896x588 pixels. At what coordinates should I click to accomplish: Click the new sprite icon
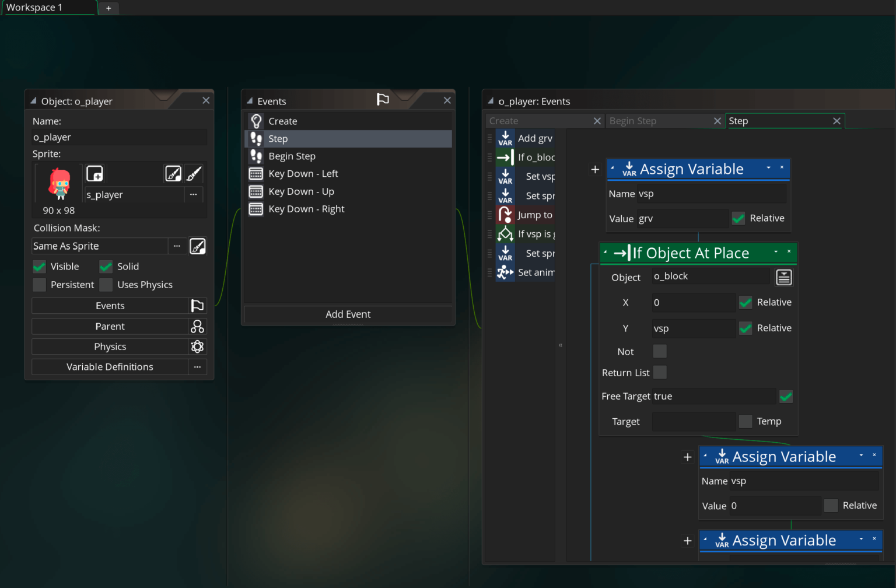94,174
